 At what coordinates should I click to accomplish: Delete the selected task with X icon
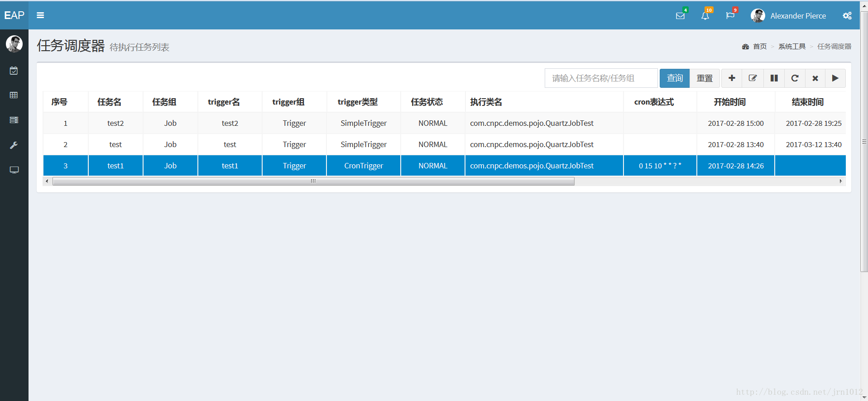[815, 78]
